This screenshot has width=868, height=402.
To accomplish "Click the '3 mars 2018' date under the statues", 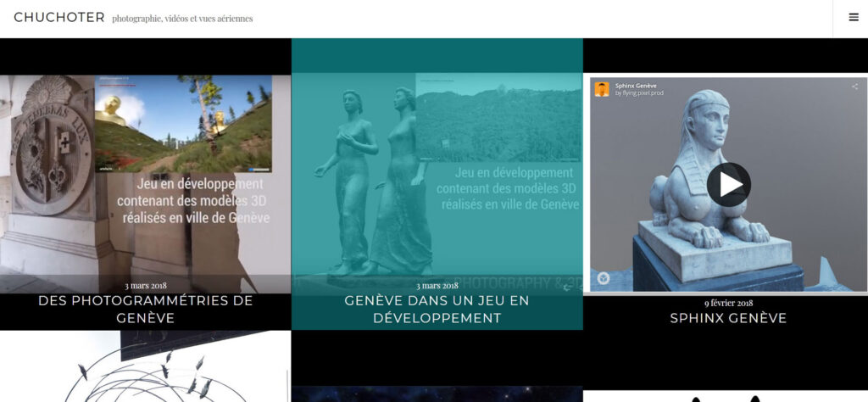I will (437, 286).
